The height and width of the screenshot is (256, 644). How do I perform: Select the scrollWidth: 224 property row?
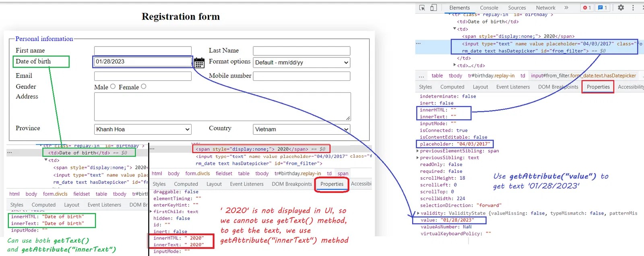(x=442, y=199)
